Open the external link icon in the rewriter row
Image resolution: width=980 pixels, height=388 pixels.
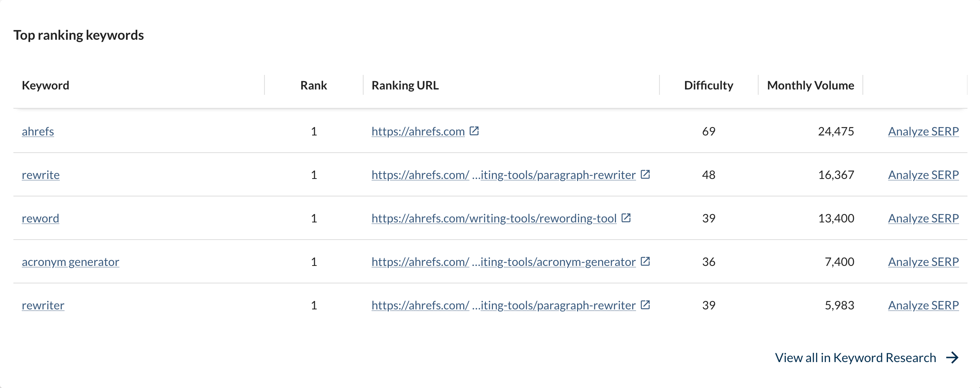pos(645,305)
